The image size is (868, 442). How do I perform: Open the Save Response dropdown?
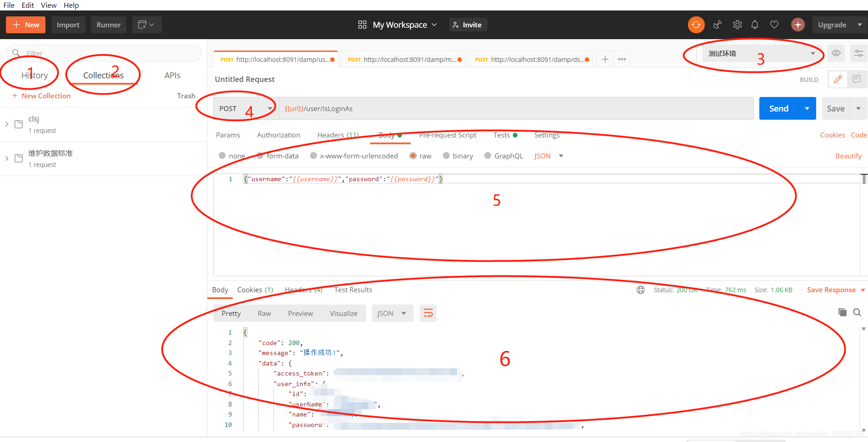[x=836, y=290]
